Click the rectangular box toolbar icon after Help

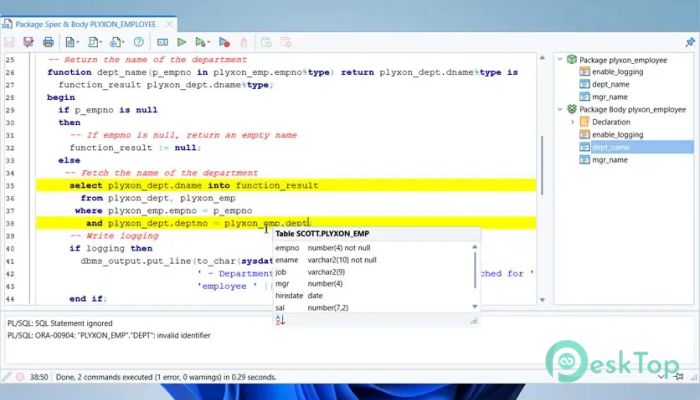[162, 42]
